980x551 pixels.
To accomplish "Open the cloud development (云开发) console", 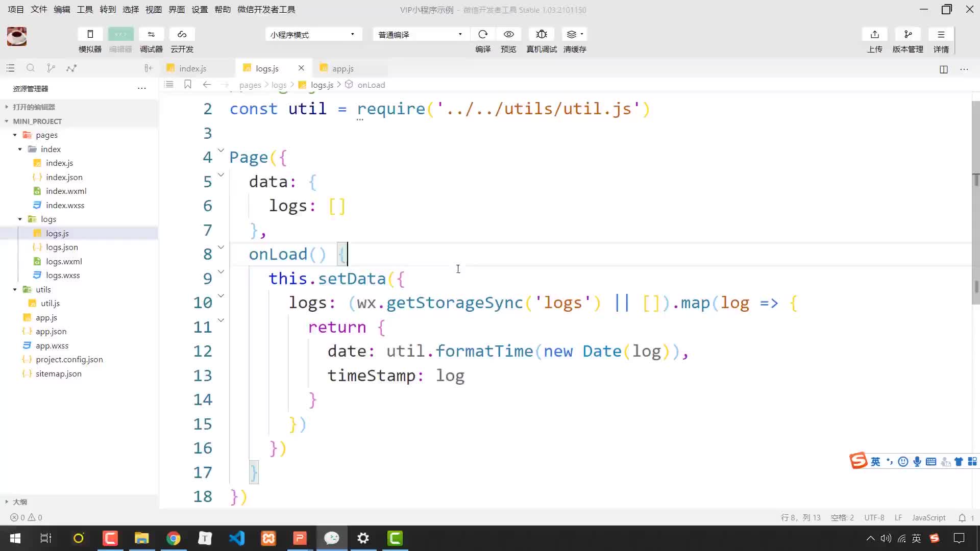I will [182, 34].
